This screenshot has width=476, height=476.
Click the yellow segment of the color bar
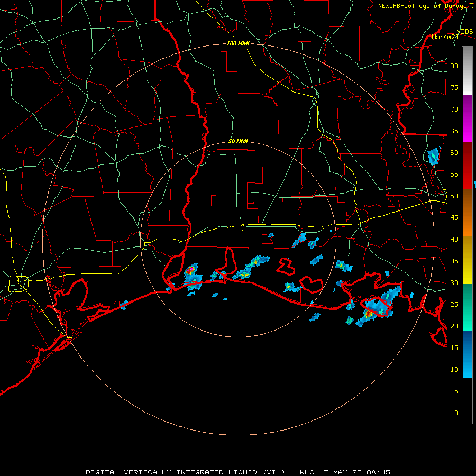tap(467, 260)
